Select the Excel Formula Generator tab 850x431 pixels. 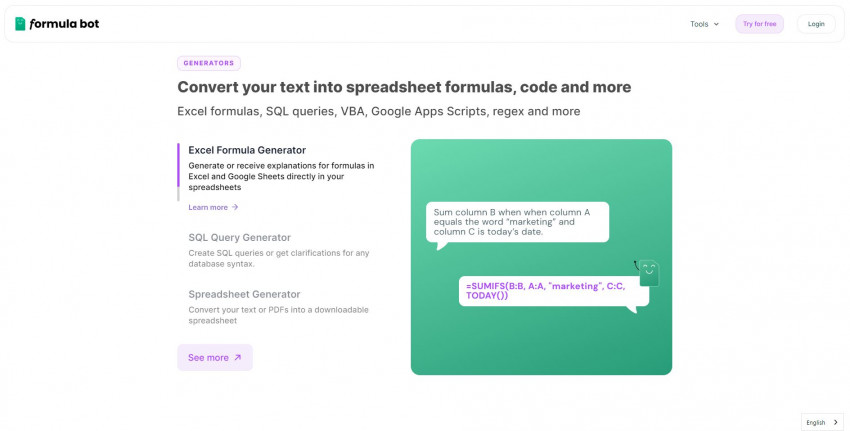point(247,150)
